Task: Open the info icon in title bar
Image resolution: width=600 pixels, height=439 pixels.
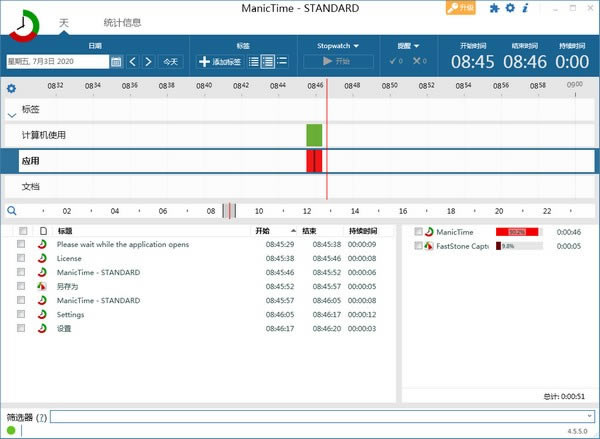Action: 525,8
